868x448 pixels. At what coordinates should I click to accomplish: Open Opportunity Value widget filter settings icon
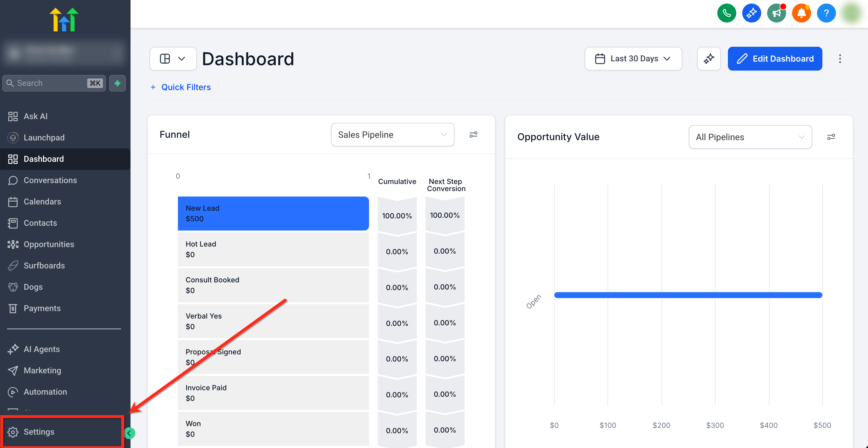click(831, 137)
